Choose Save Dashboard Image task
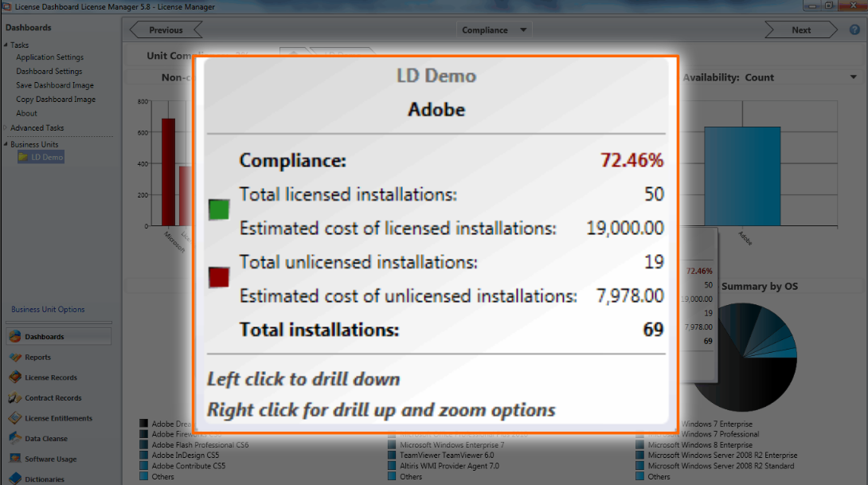 coord(54,85)
